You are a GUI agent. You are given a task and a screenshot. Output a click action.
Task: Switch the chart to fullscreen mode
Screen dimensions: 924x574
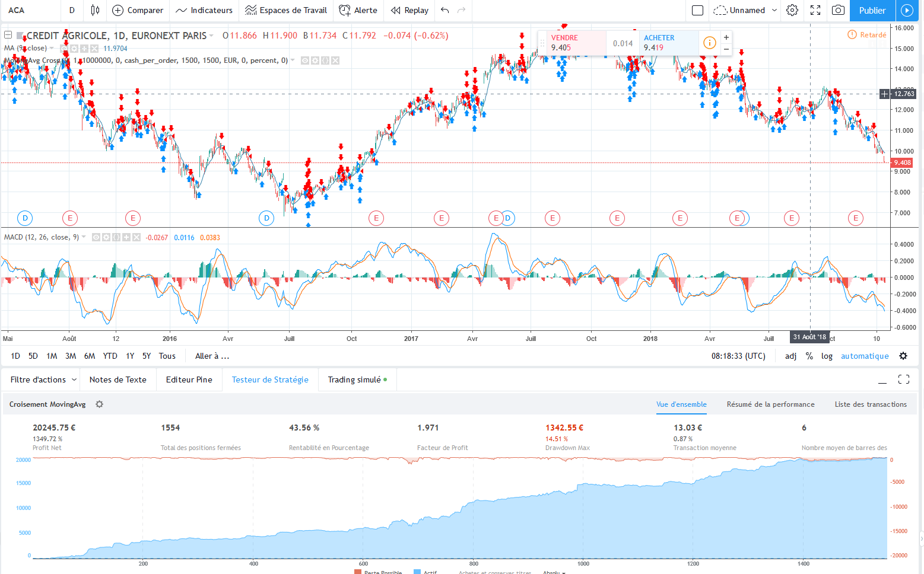(x=815, y=10)
